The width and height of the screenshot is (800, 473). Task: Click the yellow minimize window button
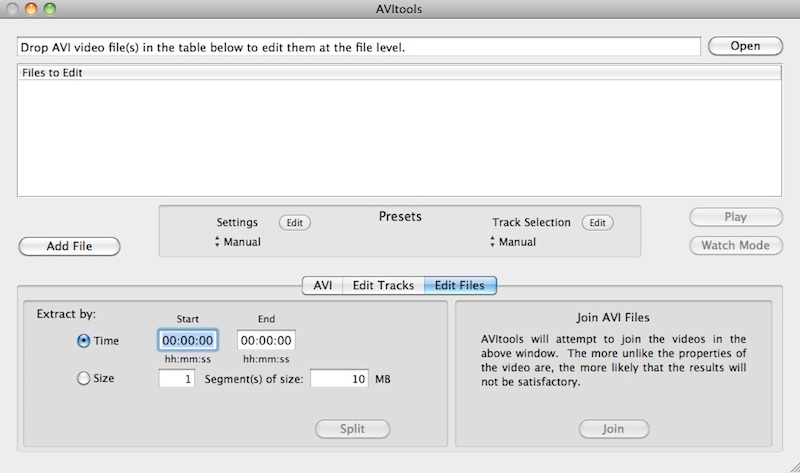32,9
